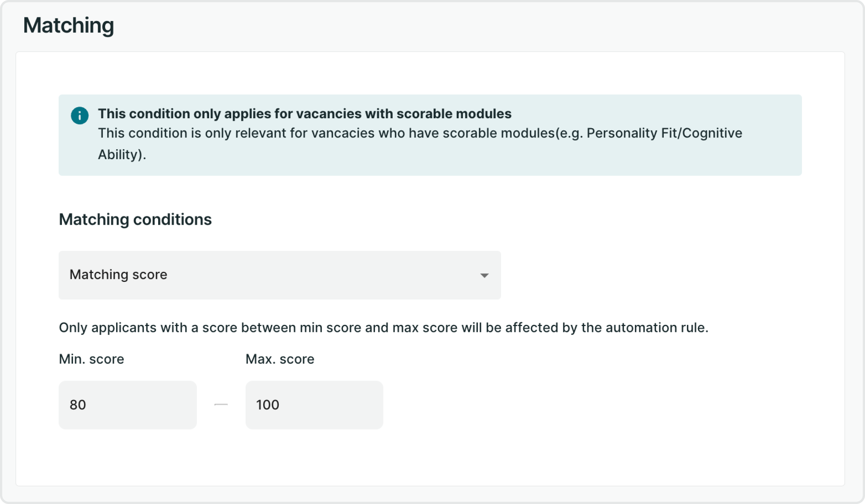Click the Matching conditions section heading

(135, 219)
